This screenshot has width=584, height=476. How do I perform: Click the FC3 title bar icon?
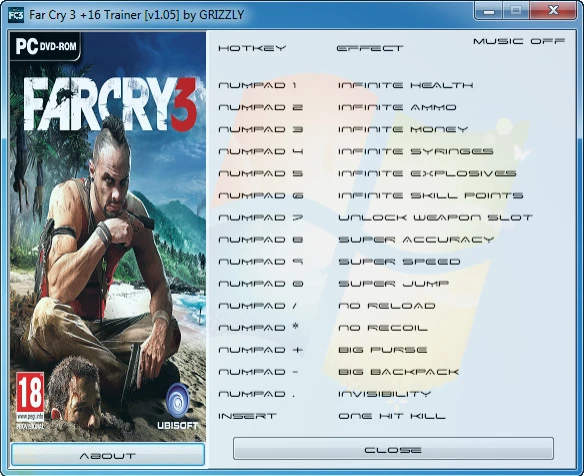tap(16, 15)
